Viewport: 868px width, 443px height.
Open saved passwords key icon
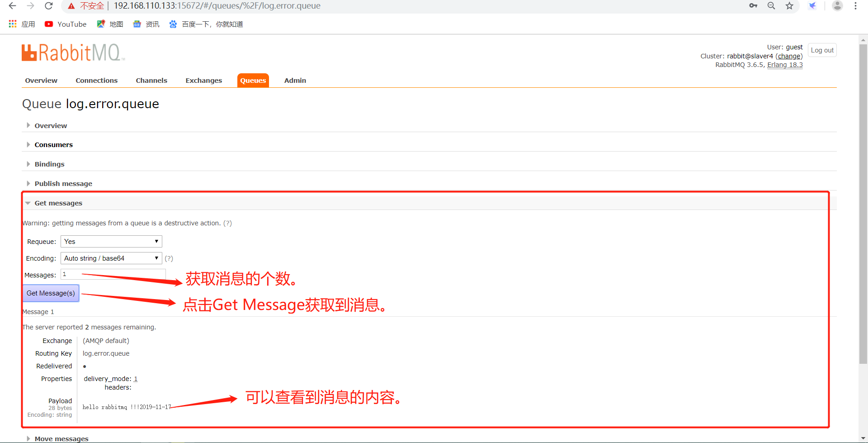tap(753, 6)
